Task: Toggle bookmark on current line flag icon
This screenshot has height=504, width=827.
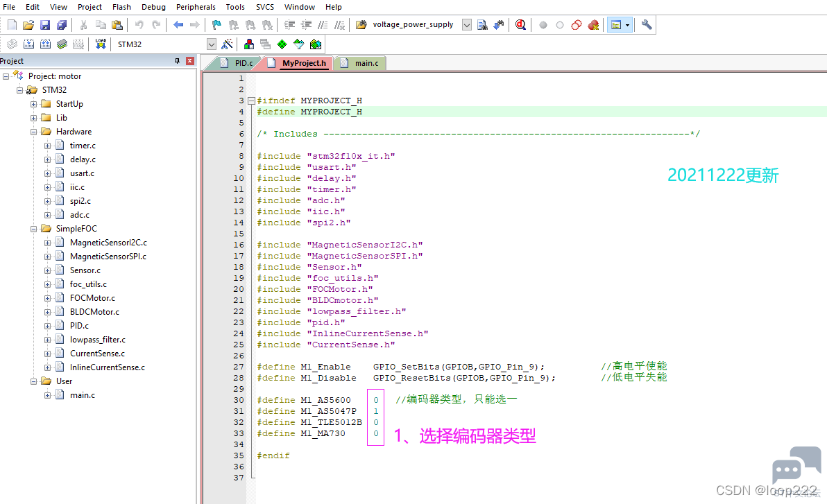Action: 216,25
